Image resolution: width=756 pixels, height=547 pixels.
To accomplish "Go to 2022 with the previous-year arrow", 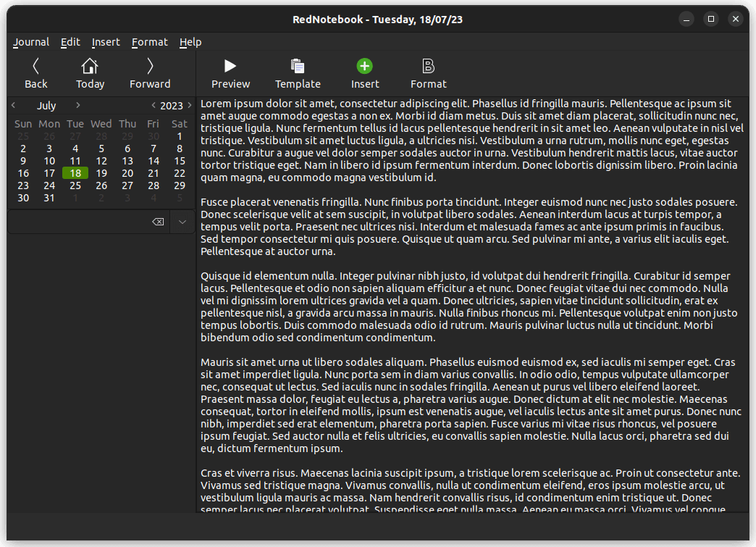I will (154, 105).
